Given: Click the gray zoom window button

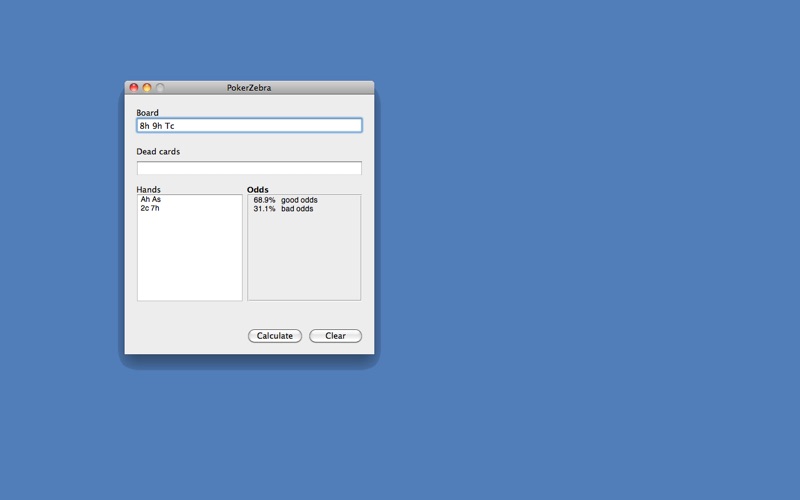Looking at the screenshot, I should tap(160, 88).
